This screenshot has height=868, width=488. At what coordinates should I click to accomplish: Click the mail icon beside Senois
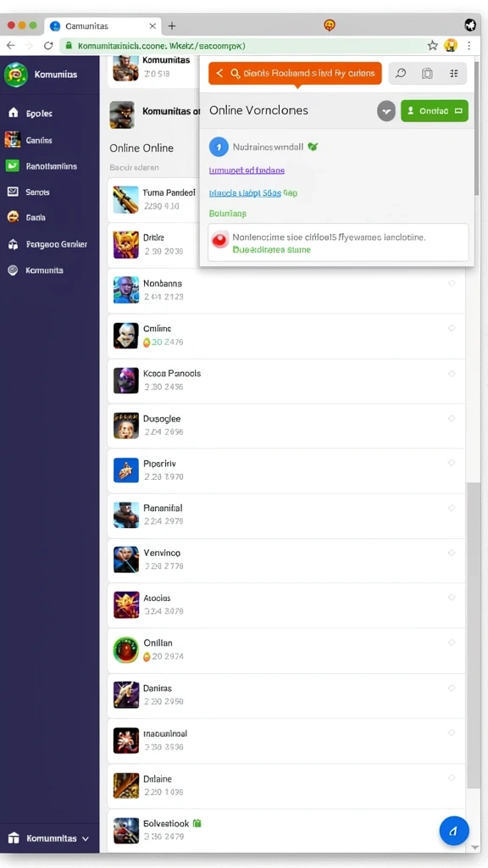coord(13,192)
